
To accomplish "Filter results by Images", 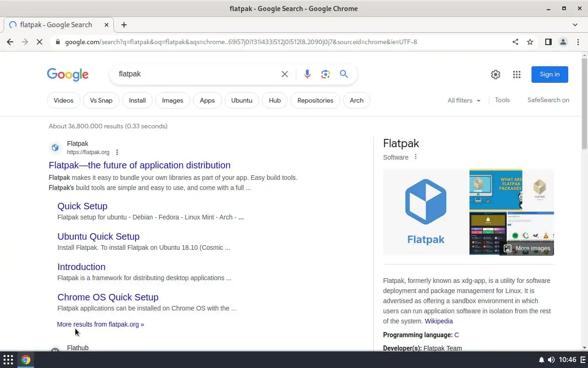I will (x=173, y=100).
